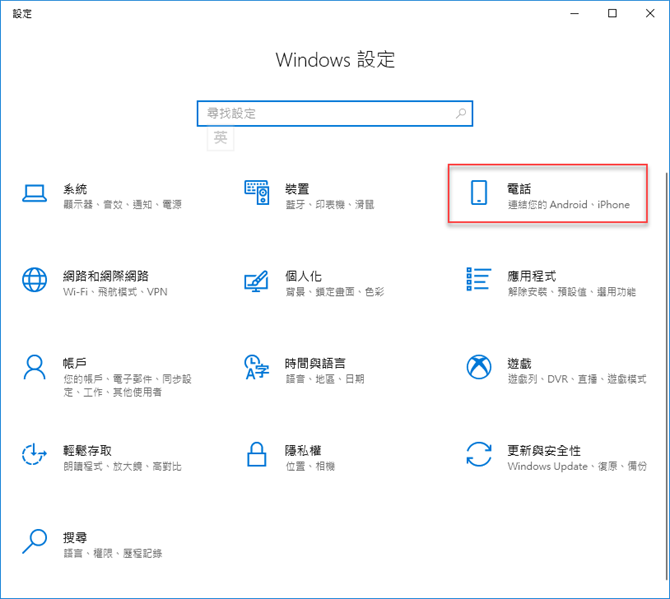Viewport: 670px width, 599px height.
Task: Click description 解除安裝、預設值、選用功能
Action: [572, 292]
